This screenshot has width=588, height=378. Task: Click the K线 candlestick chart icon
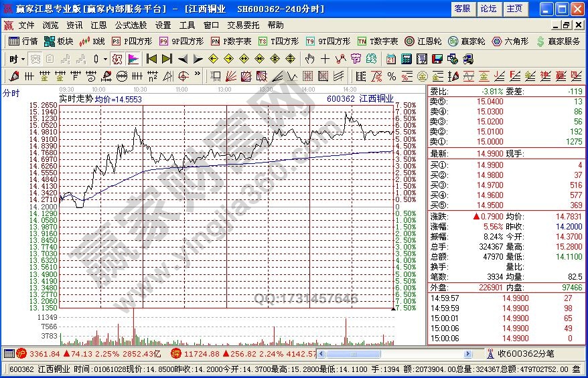92,41
